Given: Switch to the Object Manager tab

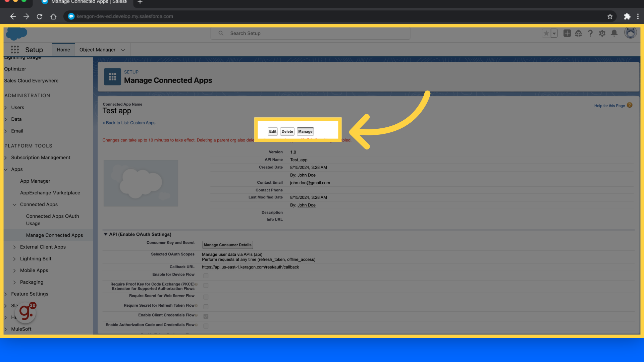Looking at the screenshot, I should coord(97,50).
